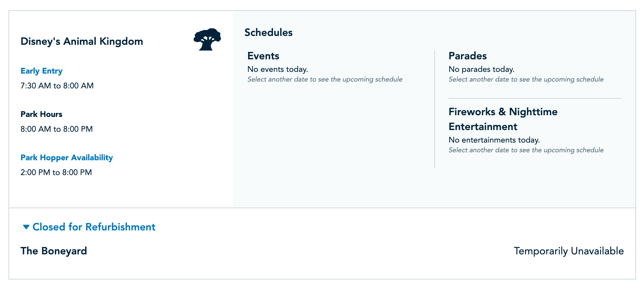Viewport: 644px width, 292px height.
Task: Click the date hint under Parades
Action: click(x=526, y=79)
